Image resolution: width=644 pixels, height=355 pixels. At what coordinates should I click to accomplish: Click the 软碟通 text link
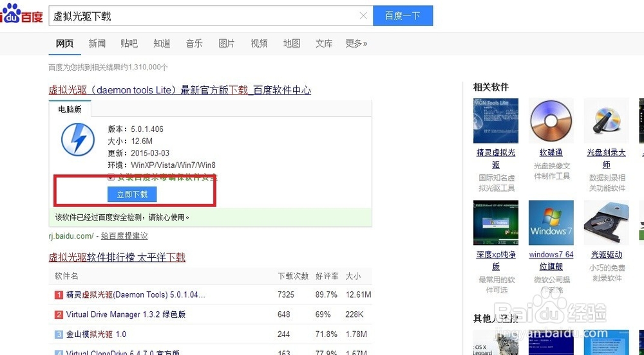click(x=551, y=152)
